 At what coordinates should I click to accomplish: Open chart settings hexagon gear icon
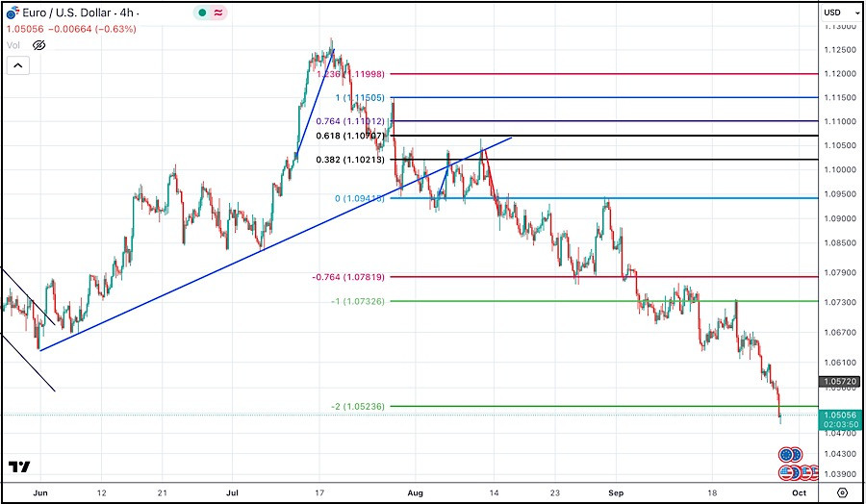click(842, 492)
